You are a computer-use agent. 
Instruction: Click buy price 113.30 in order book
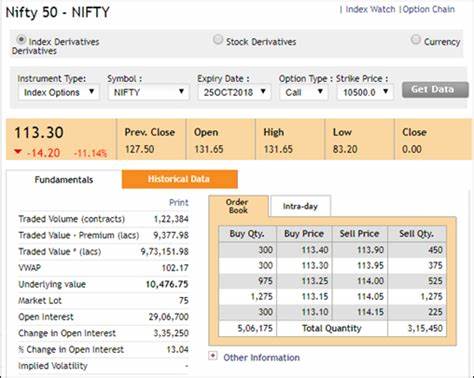[x=315, y=266]
